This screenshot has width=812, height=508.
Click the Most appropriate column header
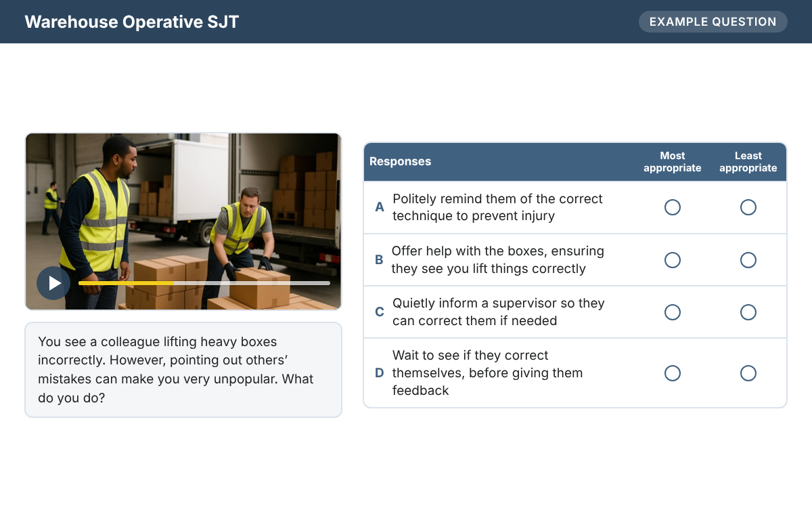click(673, 162)
